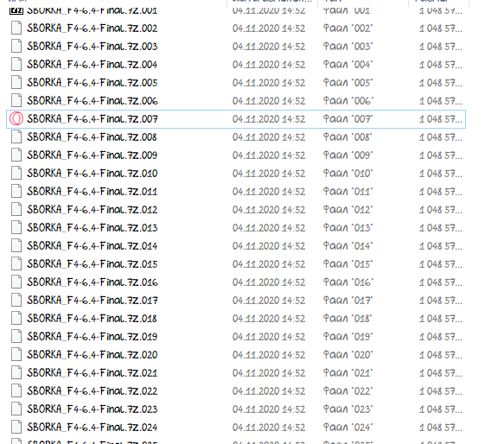Click the type cell Файл "019"
Viewport: 504px width, 444px height.
pyautogui.click(x=348, y=336)
